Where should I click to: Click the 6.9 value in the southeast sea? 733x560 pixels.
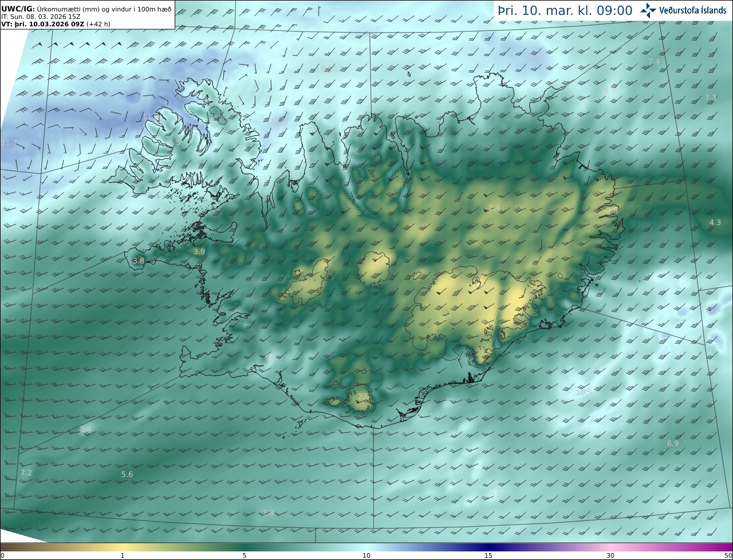pos(673,444)
